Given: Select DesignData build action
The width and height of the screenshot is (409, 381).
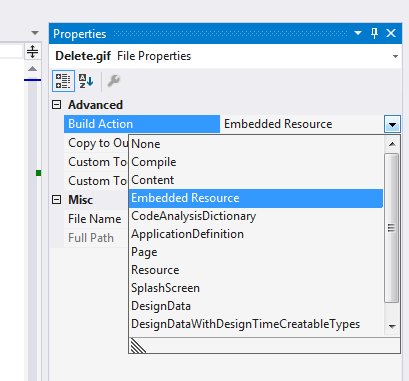Looking at the screenshot, I should pos(256,306).
